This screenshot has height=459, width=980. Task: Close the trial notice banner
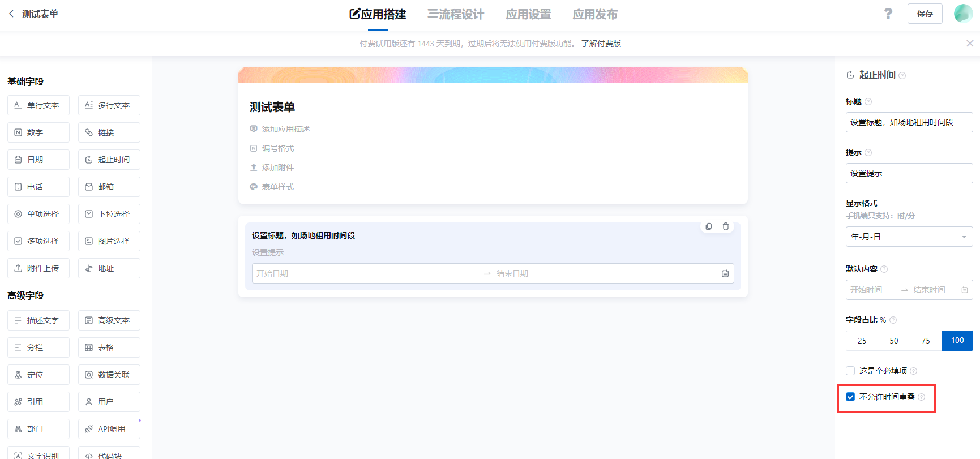pyautogui.click(x=970, y=43)
